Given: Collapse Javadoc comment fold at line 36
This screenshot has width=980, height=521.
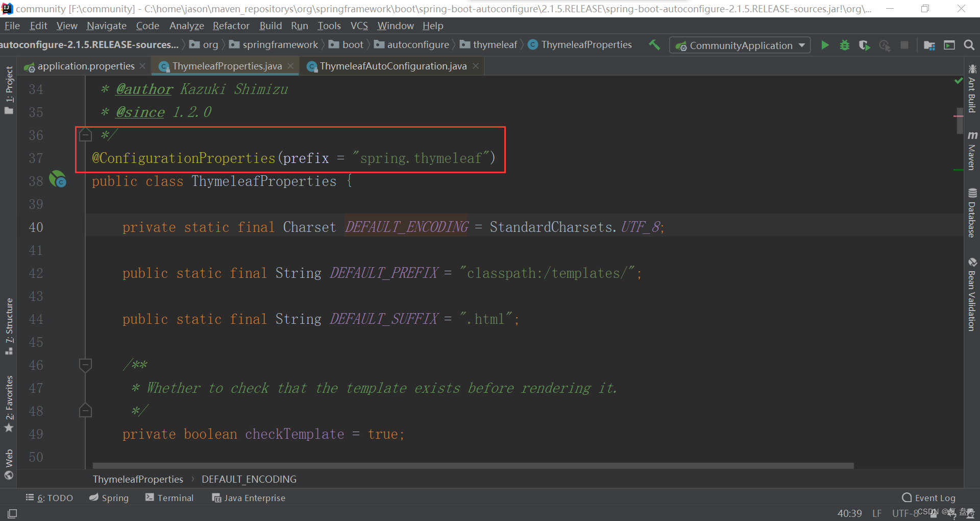Looking at the screenshot, I should coord(85,135).
